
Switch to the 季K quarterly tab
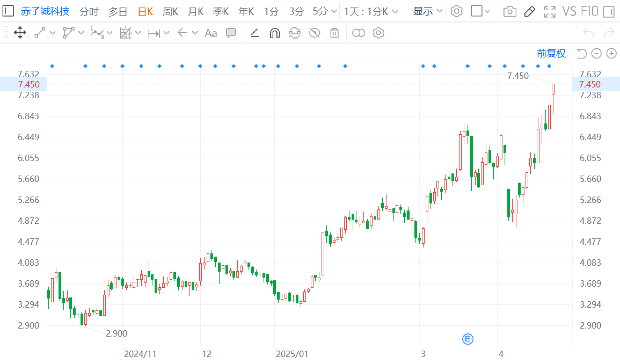[221, 11]
